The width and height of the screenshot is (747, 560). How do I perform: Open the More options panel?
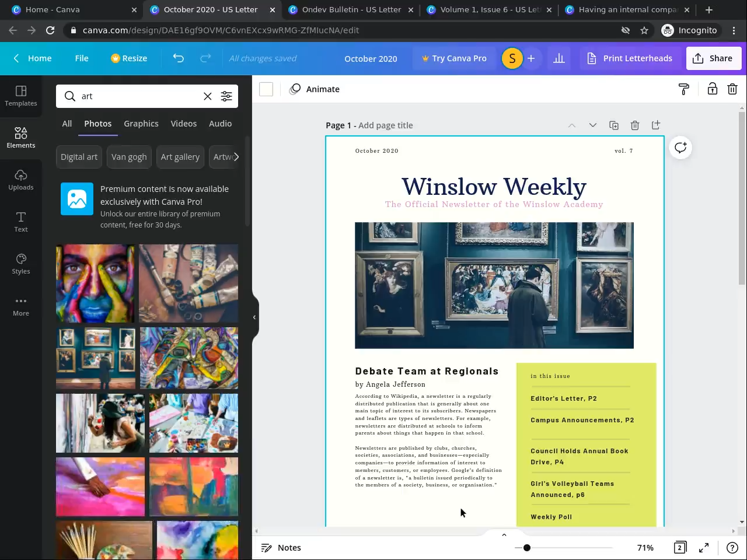(x=21, y=306)
